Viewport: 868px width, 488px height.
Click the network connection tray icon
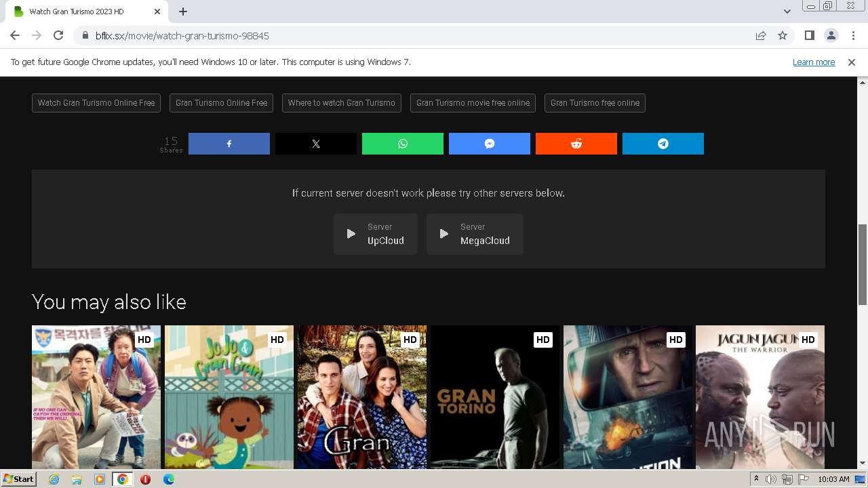787,479
